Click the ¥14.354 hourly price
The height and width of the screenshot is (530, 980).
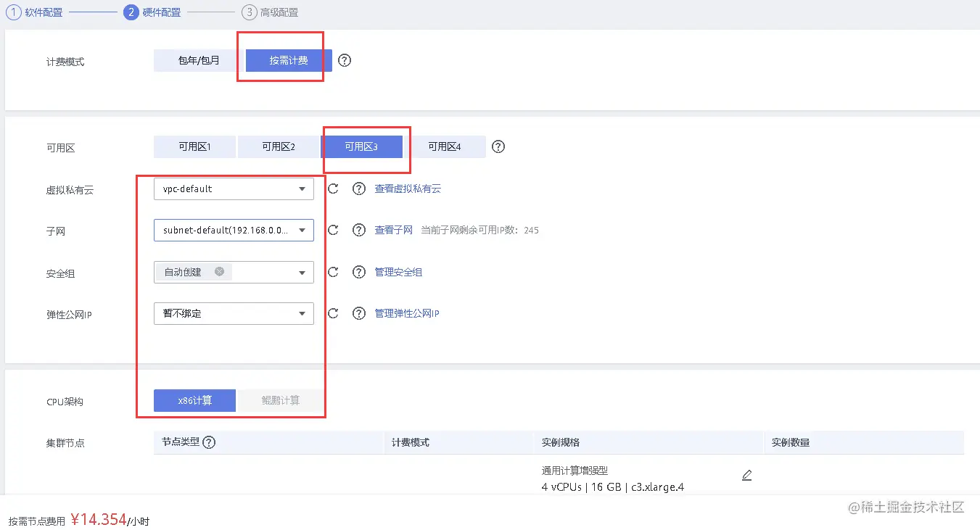coord(99,519)
